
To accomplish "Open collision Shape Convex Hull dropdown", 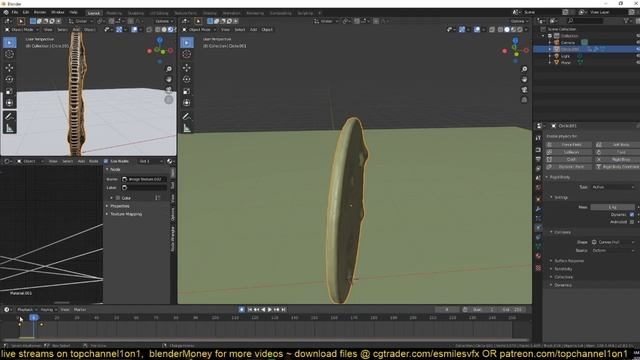I will point(613,242).
